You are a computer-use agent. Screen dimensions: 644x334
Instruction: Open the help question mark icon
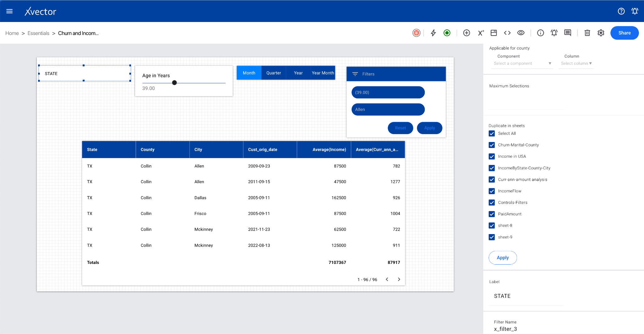tap(621, 11)
